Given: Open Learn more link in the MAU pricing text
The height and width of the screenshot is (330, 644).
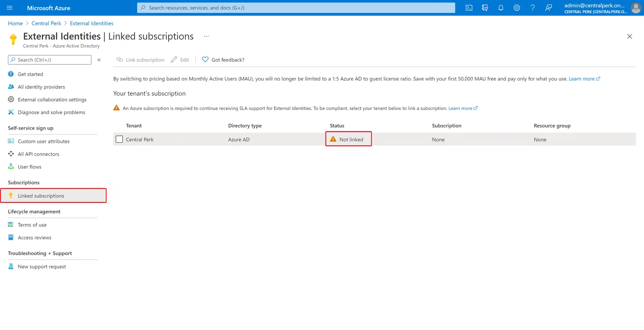Looking at the screenshot, I should 584,79.
